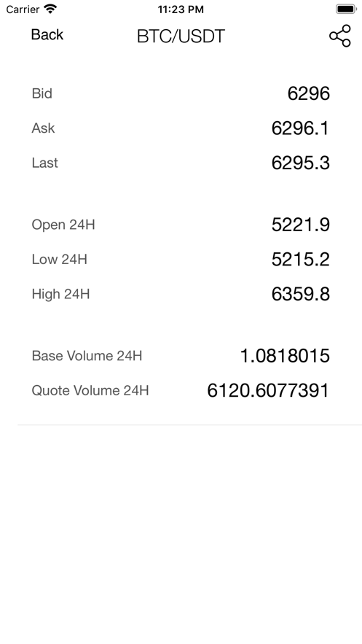Tap the BTC/USDT title
Screen dimensions: 362x644
point(181,36)
